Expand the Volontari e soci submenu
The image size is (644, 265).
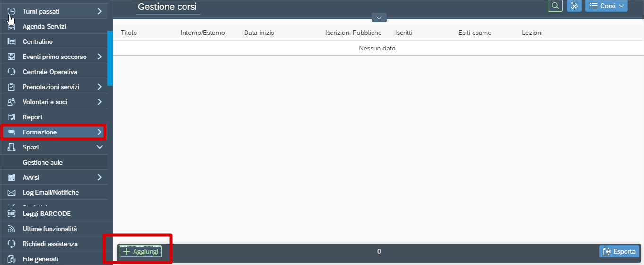point(99,102)
